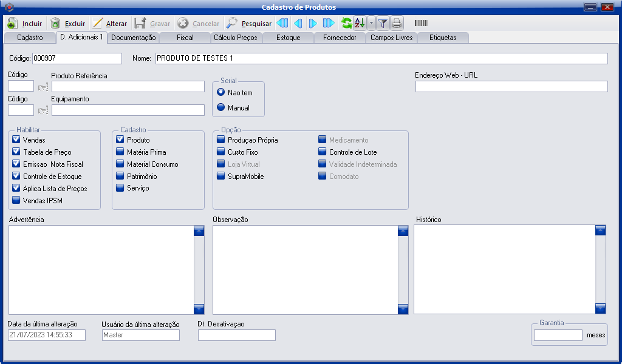Jump to the last record arrow
Screen dimensions: 622x364
point(329,24)
